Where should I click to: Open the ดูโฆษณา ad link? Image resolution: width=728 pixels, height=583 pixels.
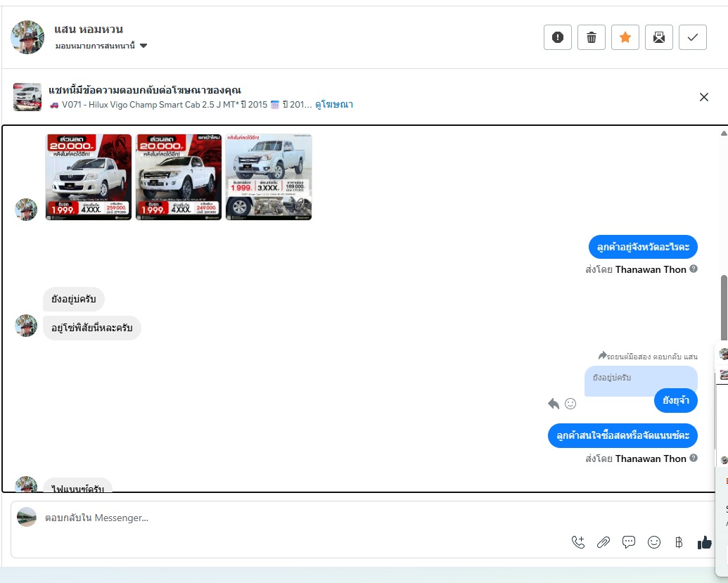[334, 105]
